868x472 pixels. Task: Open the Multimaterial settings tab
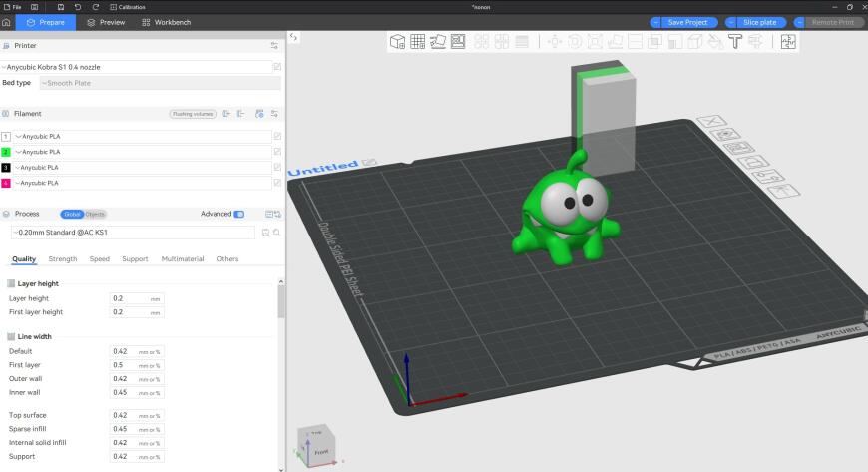183,259
